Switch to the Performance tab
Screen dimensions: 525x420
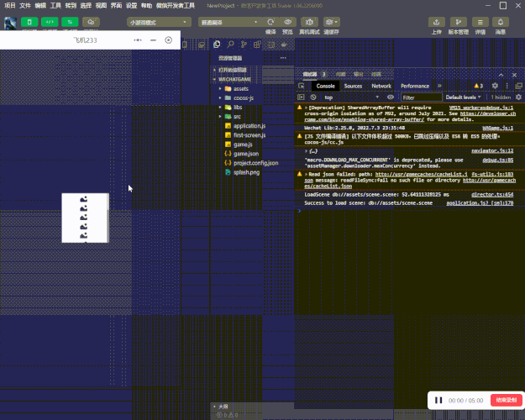[415, 86]
